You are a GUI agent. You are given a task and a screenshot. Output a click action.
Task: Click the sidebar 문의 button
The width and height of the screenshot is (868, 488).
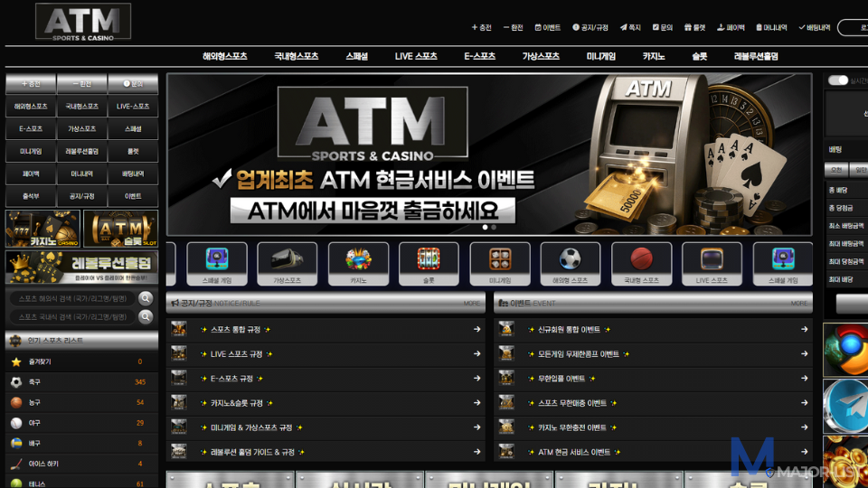coord(133,83)
